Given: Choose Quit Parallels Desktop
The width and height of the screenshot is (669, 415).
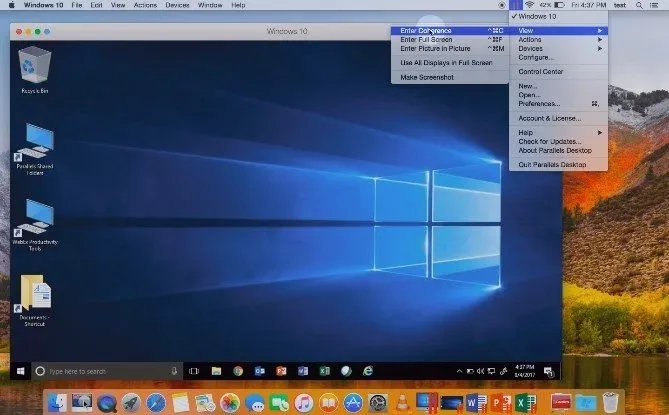Looking at the screenshot, I should coord(558,165).
